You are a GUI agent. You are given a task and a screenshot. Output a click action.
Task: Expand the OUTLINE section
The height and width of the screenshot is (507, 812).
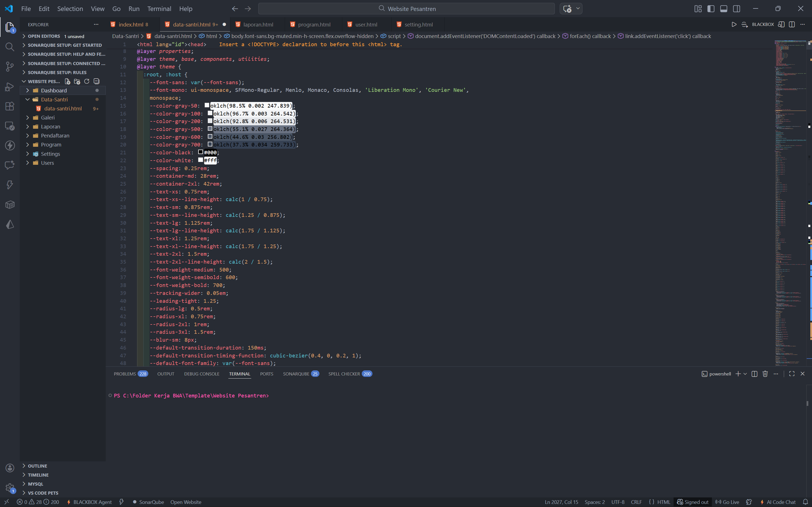coord(37,466)
